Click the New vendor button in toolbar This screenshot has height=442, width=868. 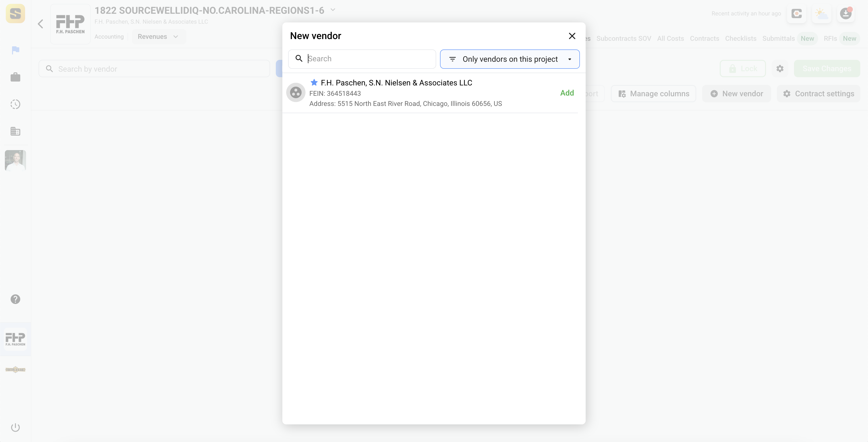[736, 94]
